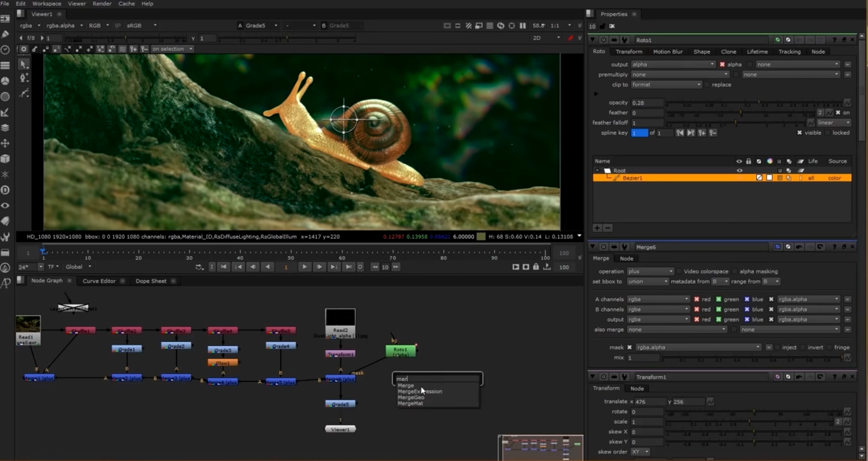Image resolution: width=868 pixels, height=461 pixels.
Task: Open the Time nodes toolbar menu
Action: (5, 50)
